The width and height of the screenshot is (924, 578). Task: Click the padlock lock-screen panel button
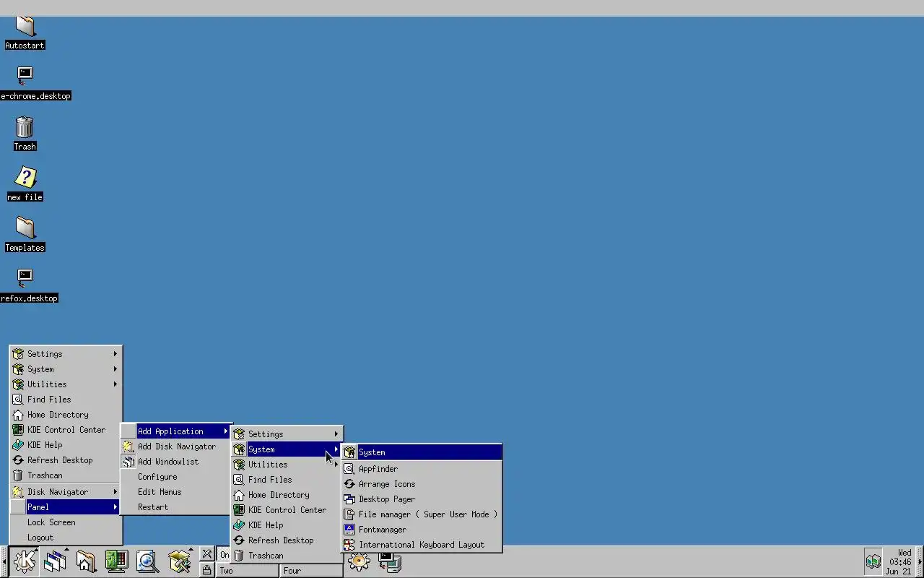pos(207,570)
